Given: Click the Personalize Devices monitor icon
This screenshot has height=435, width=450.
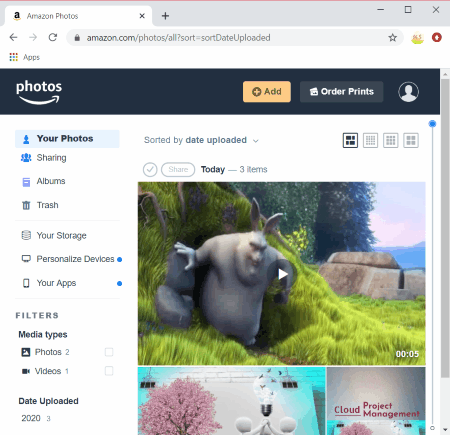Looking at the screenshot, I should pos(26,259).
